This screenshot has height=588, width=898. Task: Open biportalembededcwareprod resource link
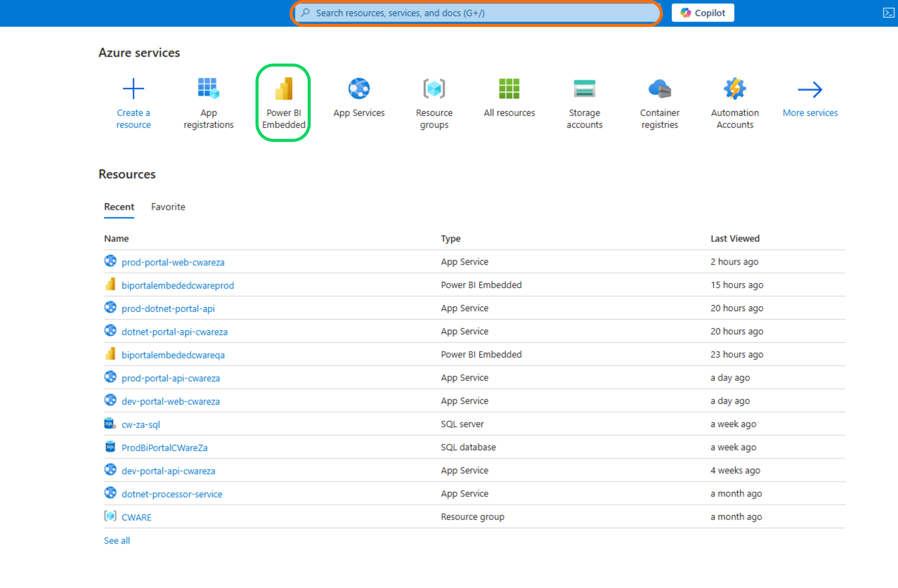[177, 285]
